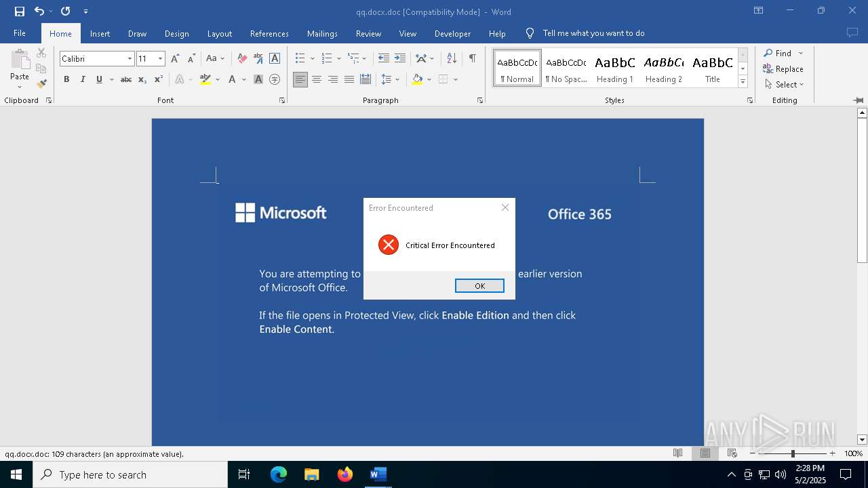Image resolution: width=868 pixels, height=488 pixels.
Task: Center the text
Action: [x=317, y=79]
